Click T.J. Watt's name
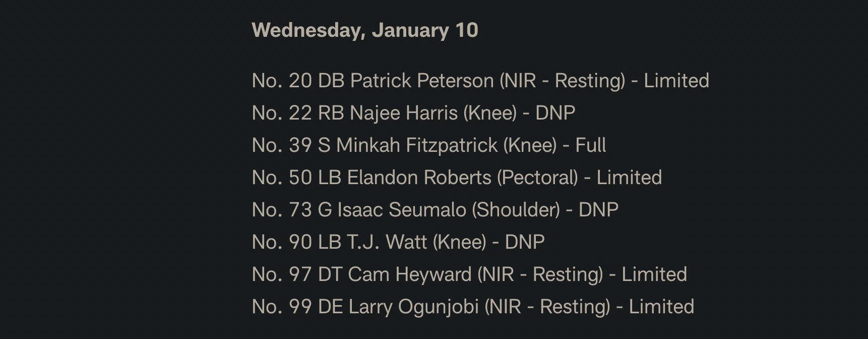Viewport: 868px width, 339px height. [x=387, y=242]
